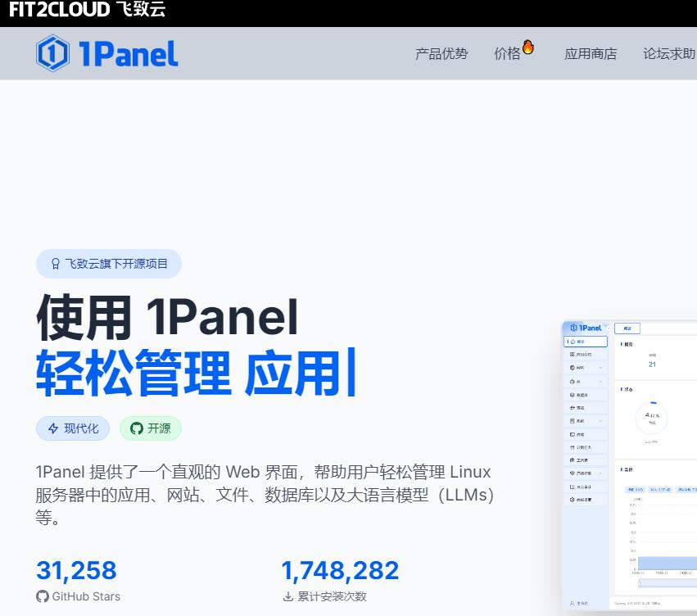Click the GitHub icon in the 开源 tag

[137, 428]
